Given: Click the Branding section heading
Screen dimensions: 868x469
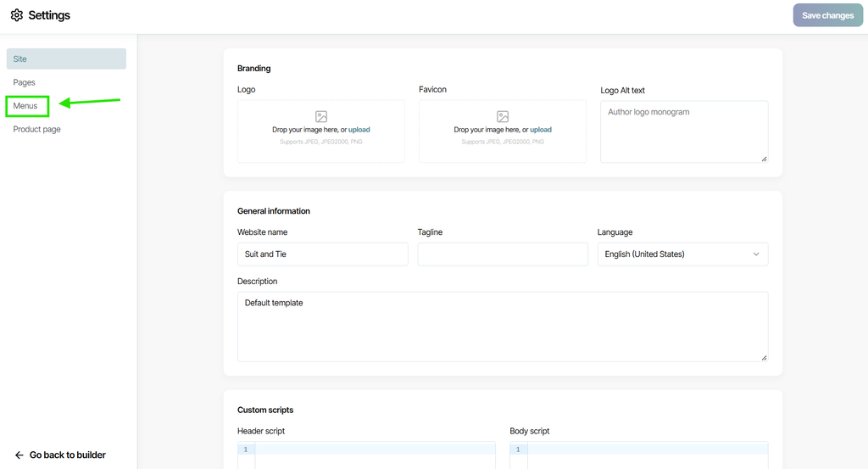Looking at the screenshot, I should tap(254, 69).
